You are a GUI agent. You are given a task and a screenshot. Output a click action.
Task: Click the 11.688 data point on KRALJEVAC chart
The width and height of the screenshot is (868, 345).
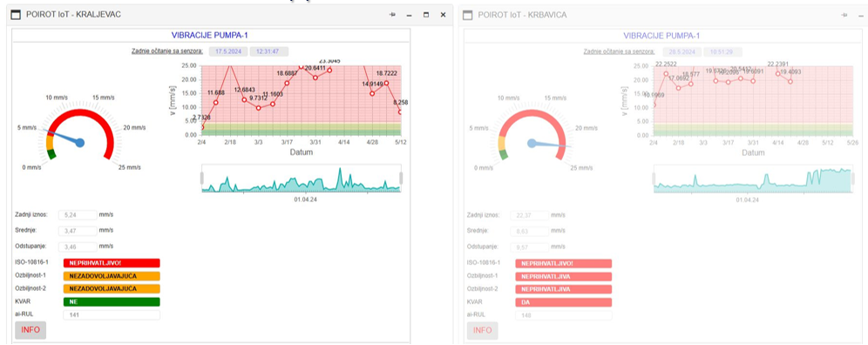pos(216,103)
